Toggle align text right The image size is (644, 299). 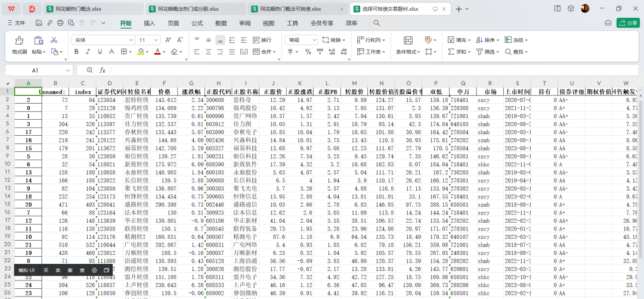pos(221,52)
